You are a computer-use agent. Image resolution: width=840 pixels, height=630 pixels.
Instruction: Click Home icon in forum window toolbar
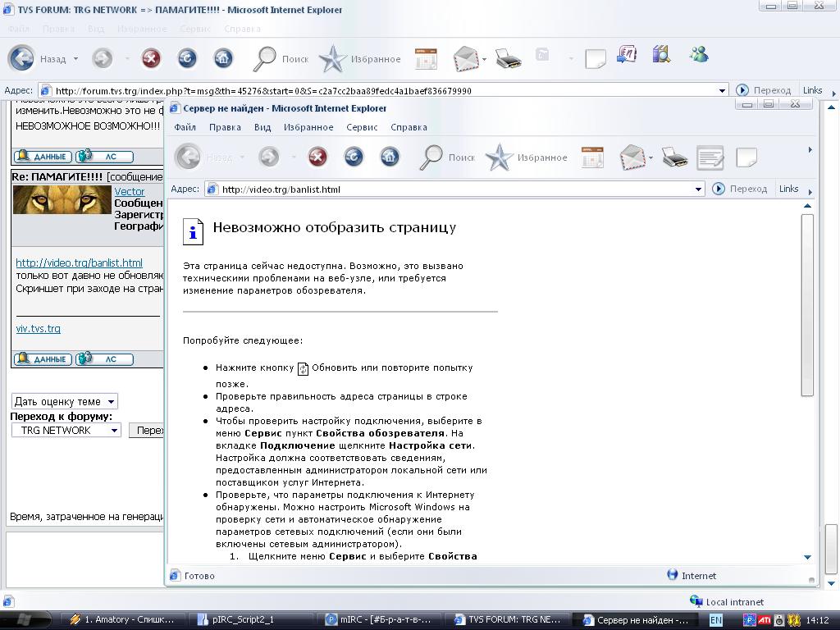[223, 58]
